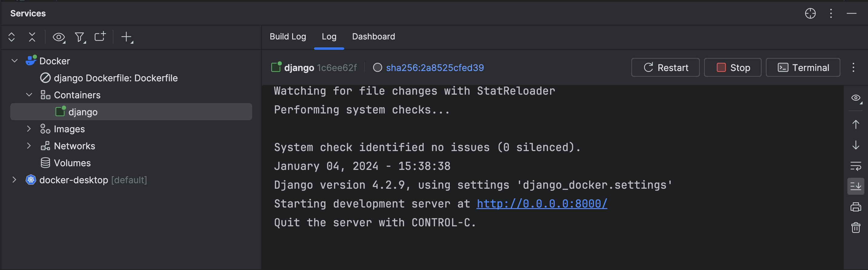Click the navigate crosshair icon in Services header
The width and height of the screenshot is (868, 270).
pos(810,13)
